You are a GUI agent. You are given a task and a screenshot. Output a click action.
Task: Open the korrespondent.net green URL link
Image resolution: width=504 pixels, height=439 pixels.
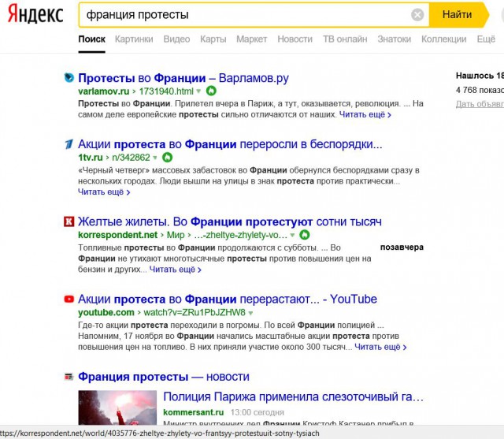pos(117,235)
